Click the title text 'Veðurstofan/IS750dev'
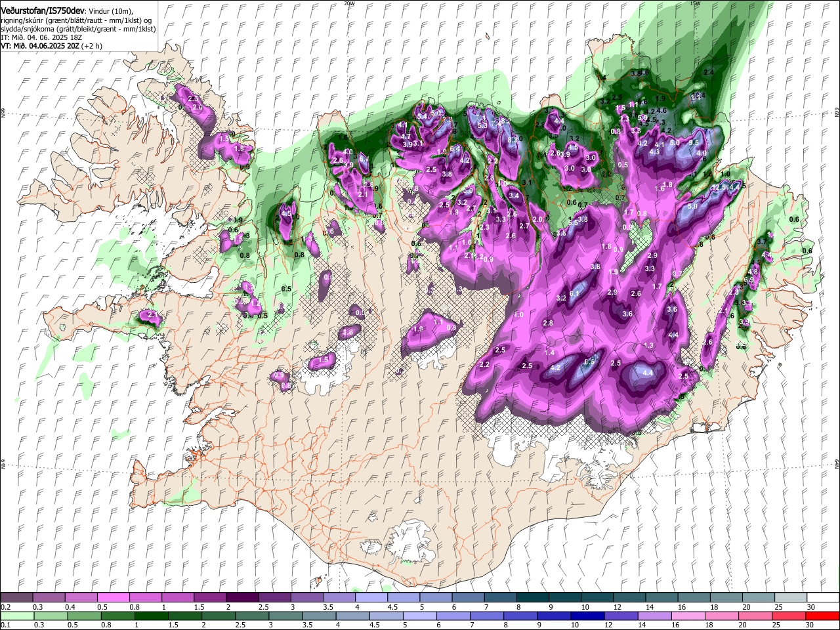Image resolution: width=840 pixels, height=630 pixels. coord(43,10)
